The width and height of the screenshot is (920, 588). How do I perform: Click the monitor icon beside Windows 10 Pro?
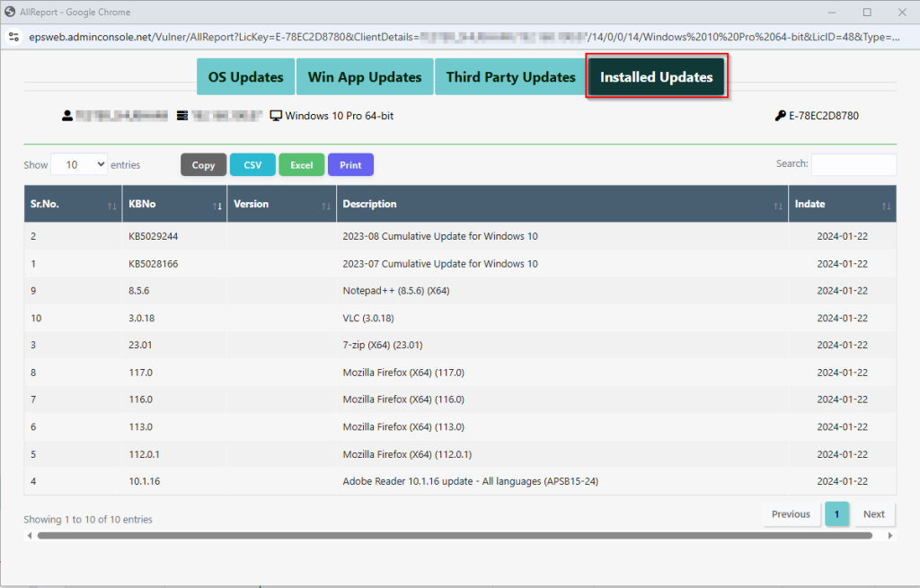tap(276, 116)
